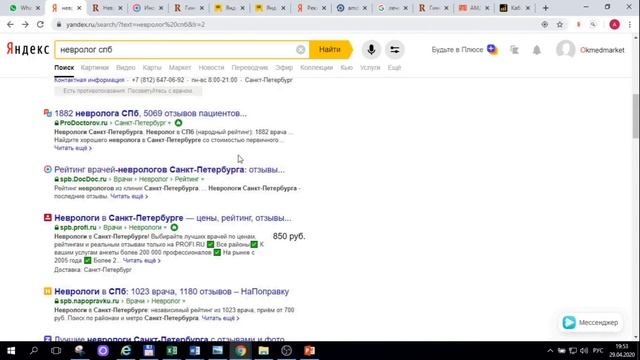This screenshot has width=640, height=360.
Task: Open File Explorer on taskbar
Action: [264, 351]
